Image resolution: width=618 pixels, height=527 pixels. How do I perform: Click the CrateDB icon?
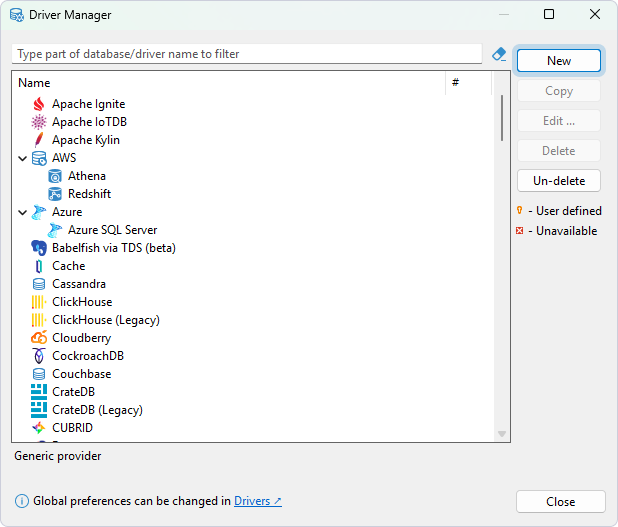(39, 392)
